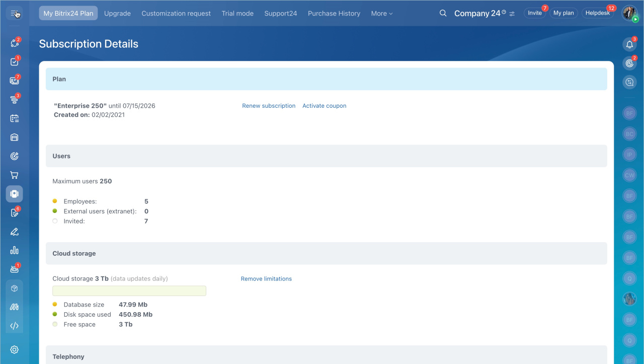644x364 pixels.
Task: Click Disk space used 450.98 Mb row
Action: point(103,315)
